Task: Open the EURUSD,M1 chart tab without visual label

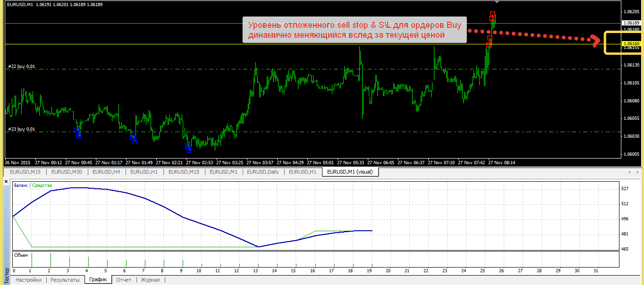Action: coord(224,172)
